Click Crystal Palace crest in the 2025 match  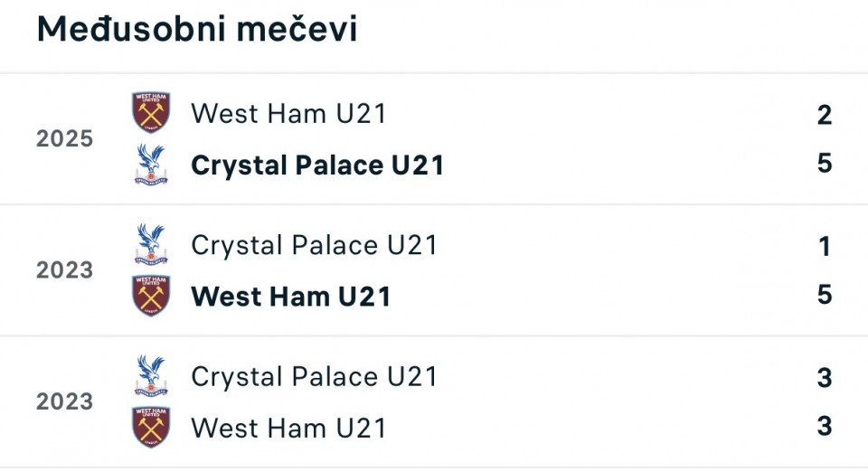point(151,165)
